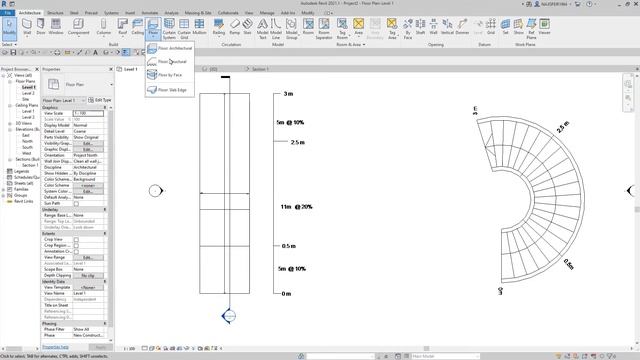Screen dimensions: 640x360
Task: Open the Properties help link
Action: 56,347
